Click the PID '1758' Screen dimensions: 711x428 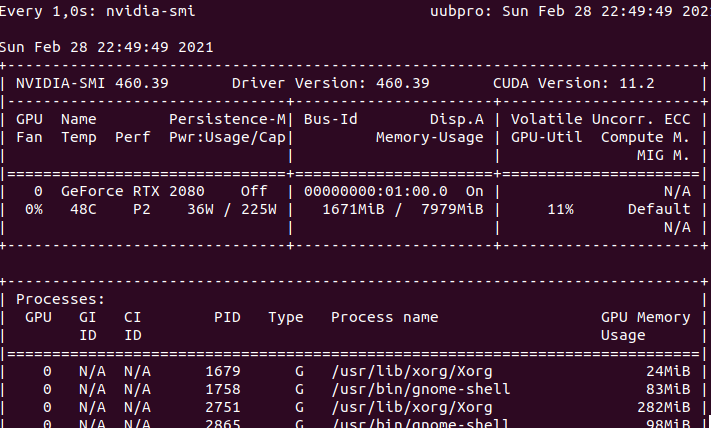click(223, 389)
